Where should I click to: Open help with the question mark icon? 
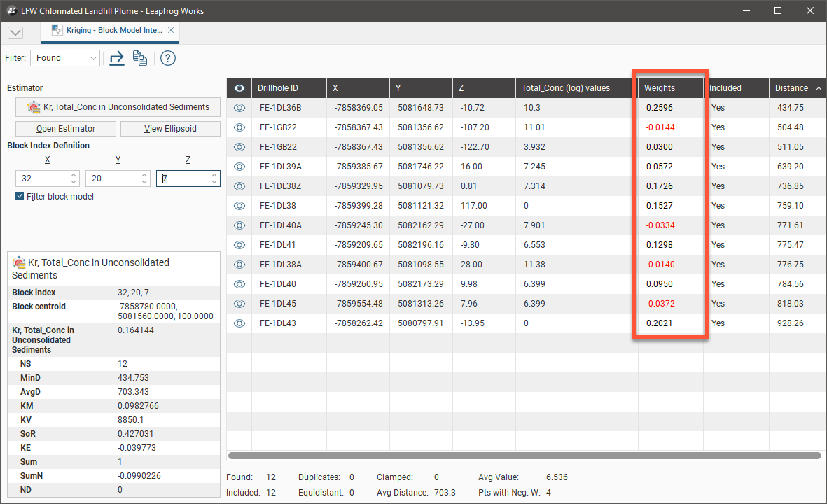[167, 58]
